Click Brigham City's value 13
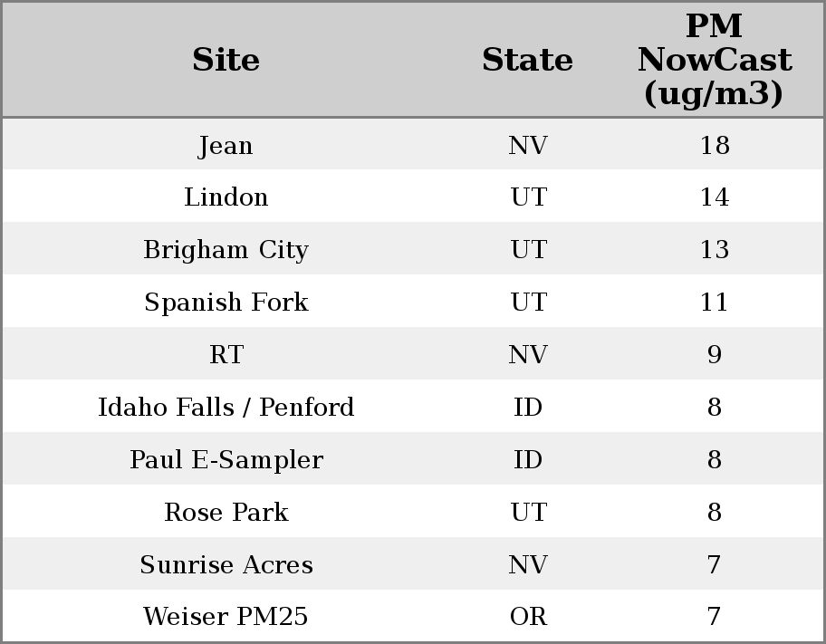The image size is (826, 644). point(714,250)
